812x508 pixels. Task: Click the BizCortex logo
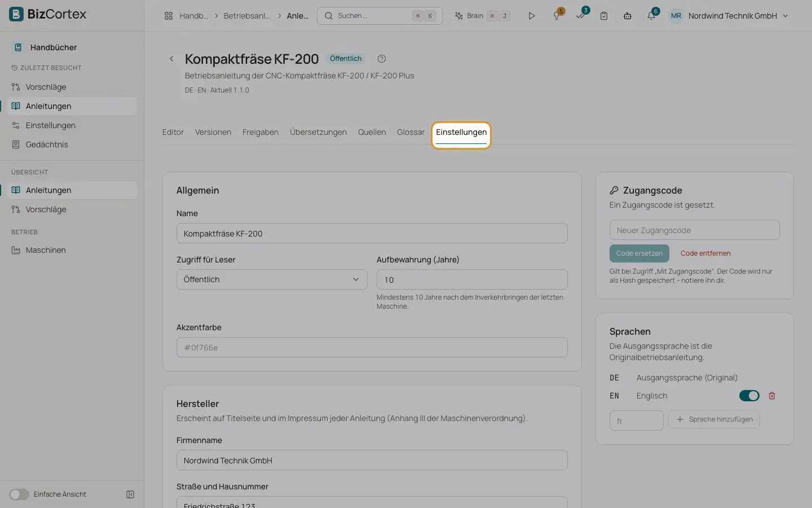click(48, 14)
